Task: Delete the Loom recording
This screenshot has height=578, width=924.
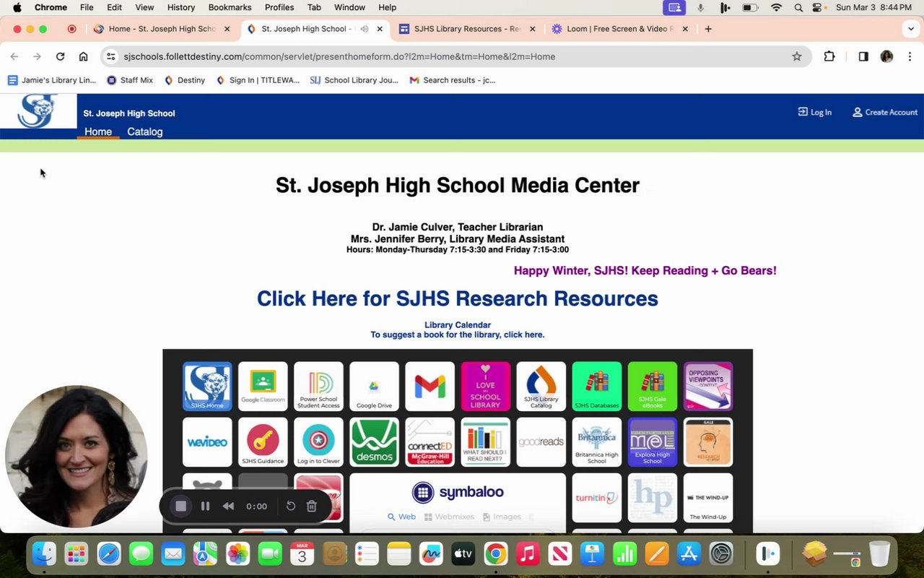Action: 312,506
